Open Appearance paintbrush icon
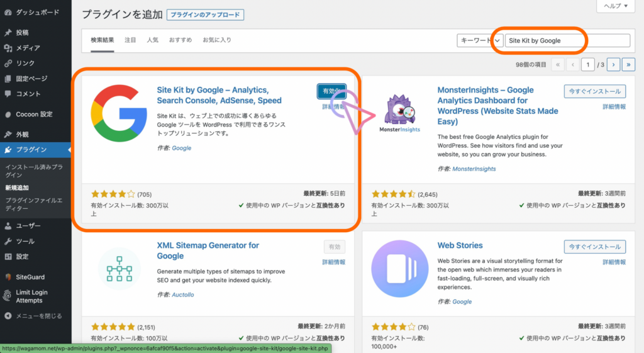This screenshot has width=644, height=353. [8, 135]
